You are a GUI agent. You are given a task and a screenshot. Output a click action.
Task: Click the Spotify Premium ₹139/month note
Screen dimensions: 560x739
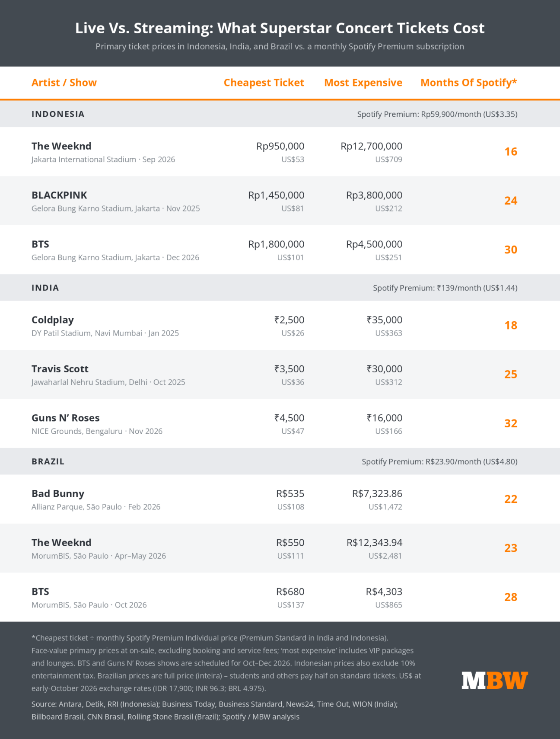(445, 288)
